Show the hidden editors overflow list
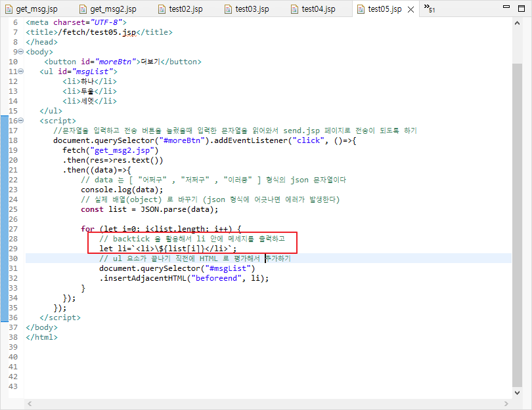The image size is (532, 410). click(430, 8)
